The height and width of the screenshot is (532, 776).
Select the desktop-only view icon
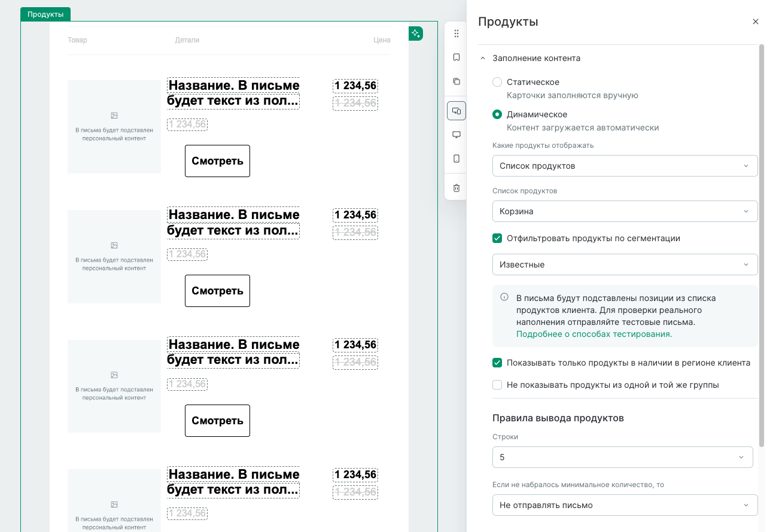[457, 135]
